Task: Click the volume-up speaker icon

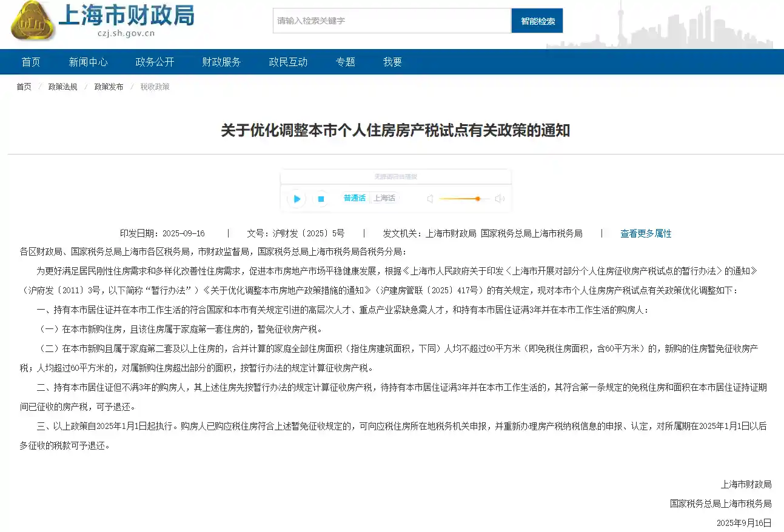Action: 499,198
